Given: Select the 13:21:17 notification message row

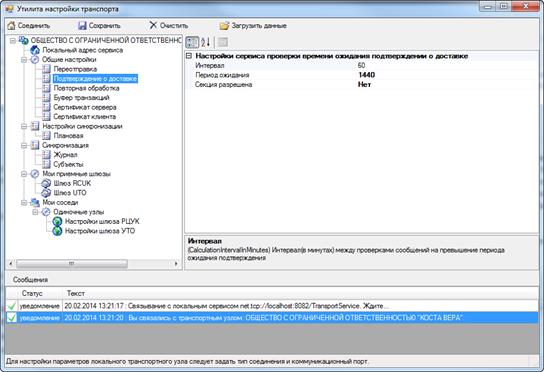Looking at the screenshot, I should 272,306.
